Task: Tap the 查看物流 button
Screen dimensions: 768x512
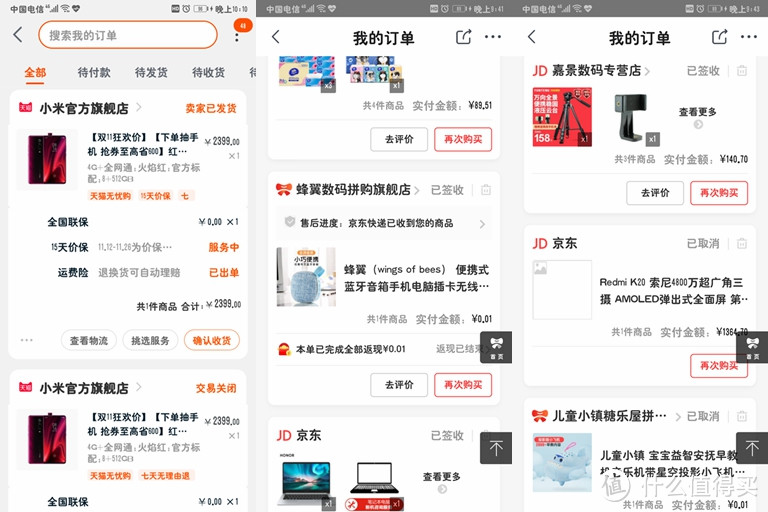Action: tap(89, 340)
